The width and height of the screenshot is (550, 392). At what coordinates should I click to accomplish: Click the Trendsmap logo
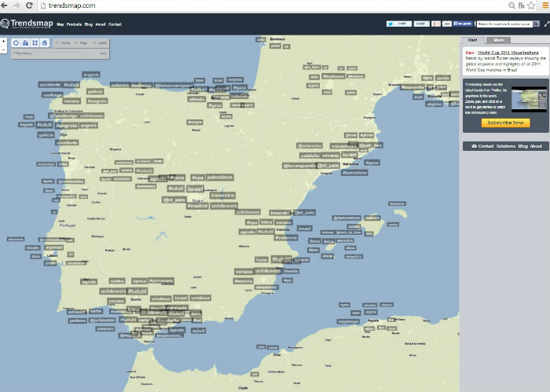26,24
